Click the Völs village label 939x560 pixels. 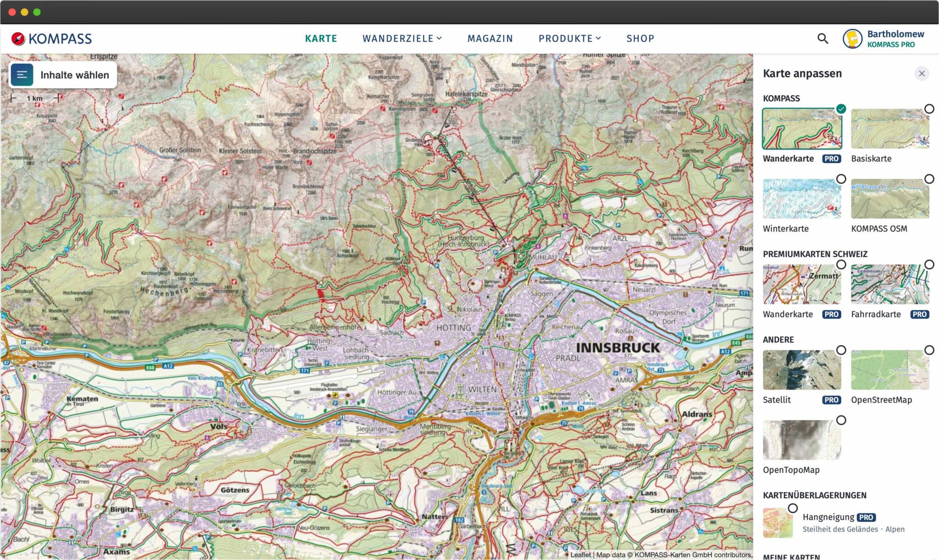pyautogui.click(x=219, y=426)
